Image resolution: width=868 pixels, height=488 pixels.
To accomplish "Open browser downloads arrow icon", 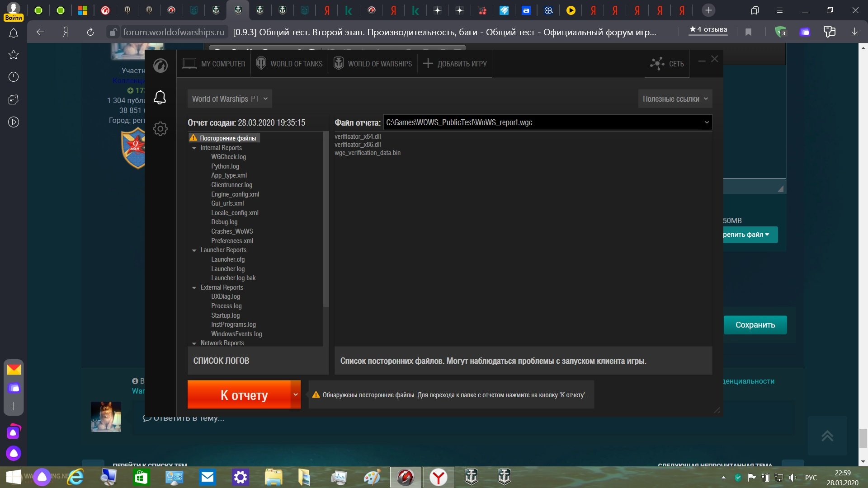I will click(x=854, y=32).
